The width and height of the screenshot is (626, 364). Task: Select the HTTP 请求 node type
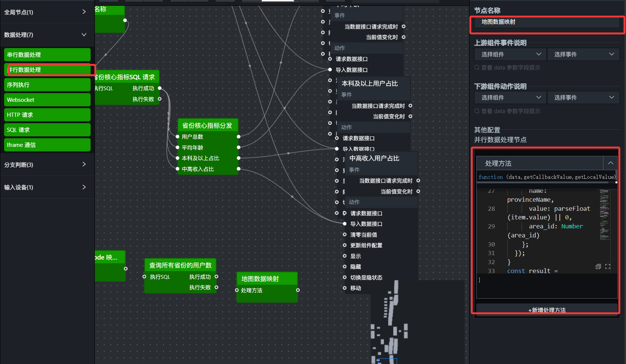(47, 115)
